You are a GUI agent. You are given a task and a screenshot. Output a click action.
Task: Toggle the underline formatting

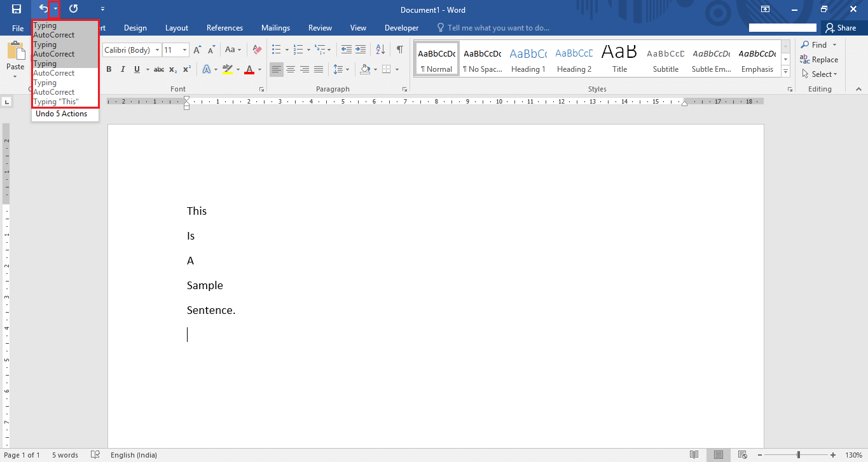(x=135, y=69)
